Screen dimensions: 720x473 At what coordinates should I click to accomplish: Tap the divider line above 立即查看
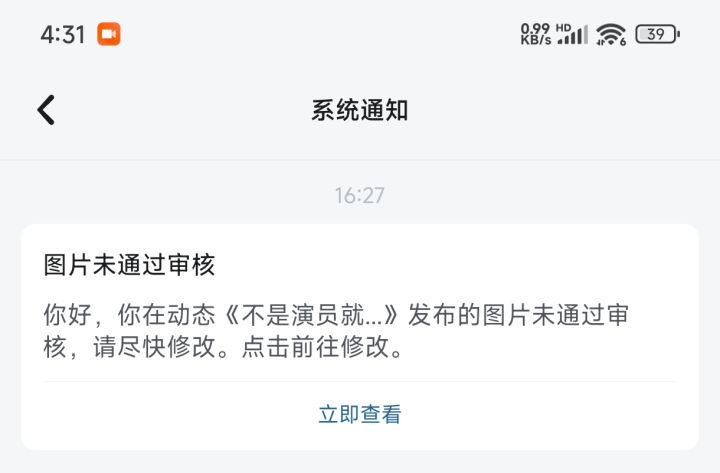click(360, 381)
